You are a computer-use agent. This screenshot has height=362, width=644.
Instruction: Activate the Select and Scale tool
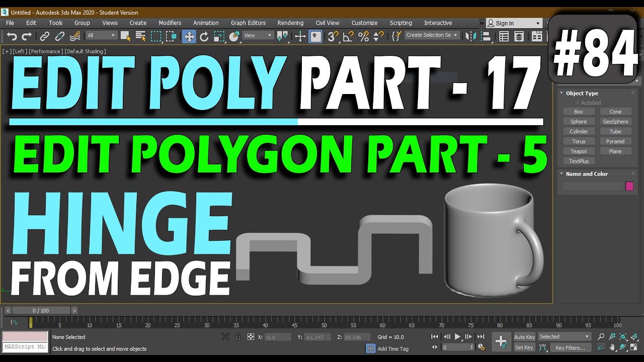pos(219,36)
